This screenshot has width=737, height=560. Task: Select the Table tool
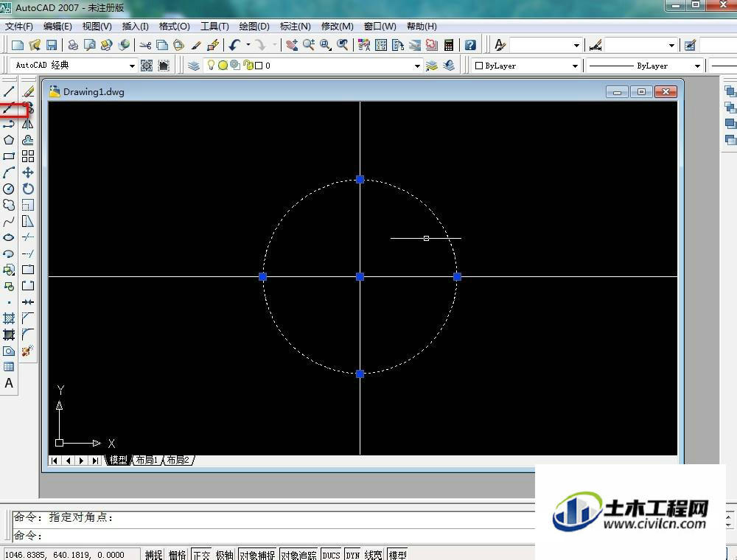(x=8, y=367)
